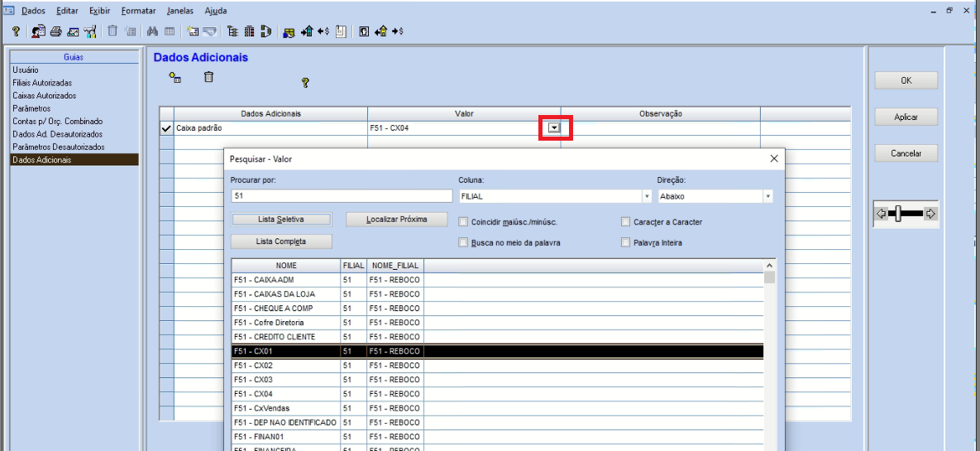Add a new row in Dados Adicionais
This screenshot has height=451, width=980.
click(x=175, y=78)
